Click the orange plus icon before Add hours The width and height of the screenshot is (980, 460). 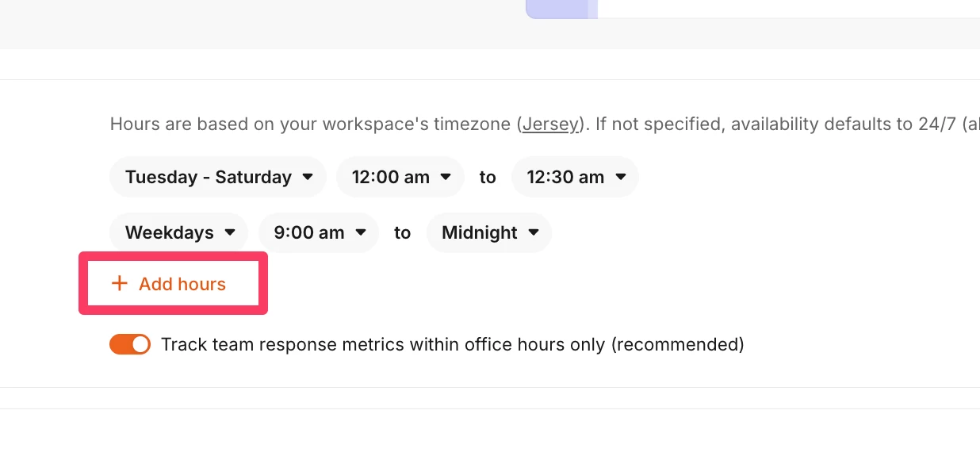pyautogui.click(x=120, y=283)
